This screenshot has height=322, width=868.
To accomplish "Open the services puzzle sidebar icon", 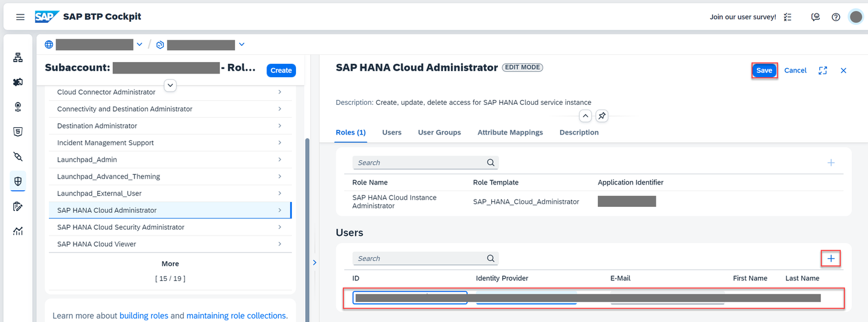I will [18, 82].
